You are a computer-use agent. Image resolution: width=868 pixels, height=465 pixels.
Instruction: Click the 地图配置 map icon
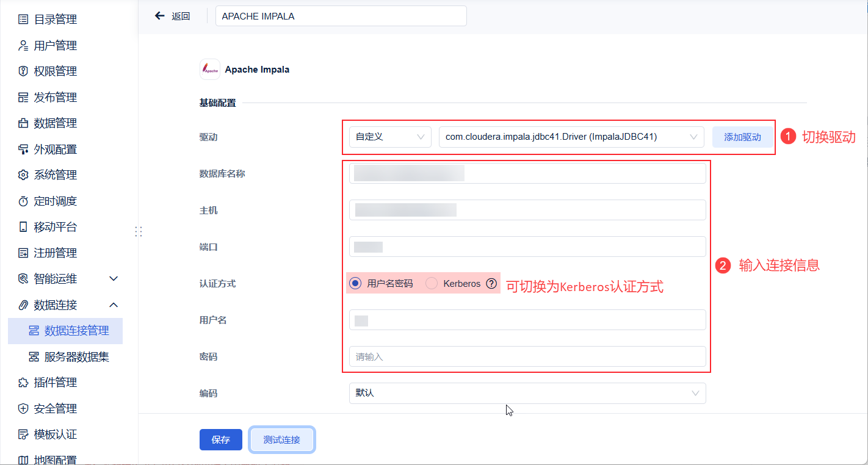(x=23, y=460)
